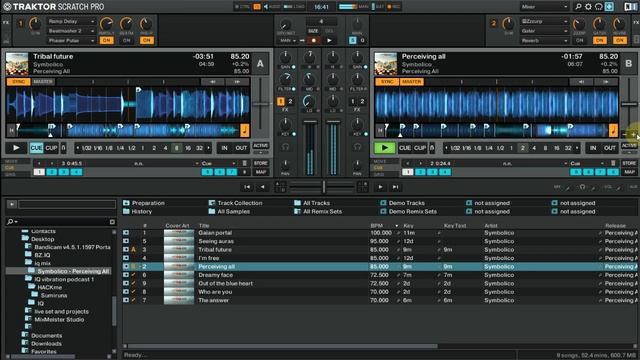Click Deck B tempo bend forward arrow
Viewport: 640px width, 360px height.
[606, 82]
